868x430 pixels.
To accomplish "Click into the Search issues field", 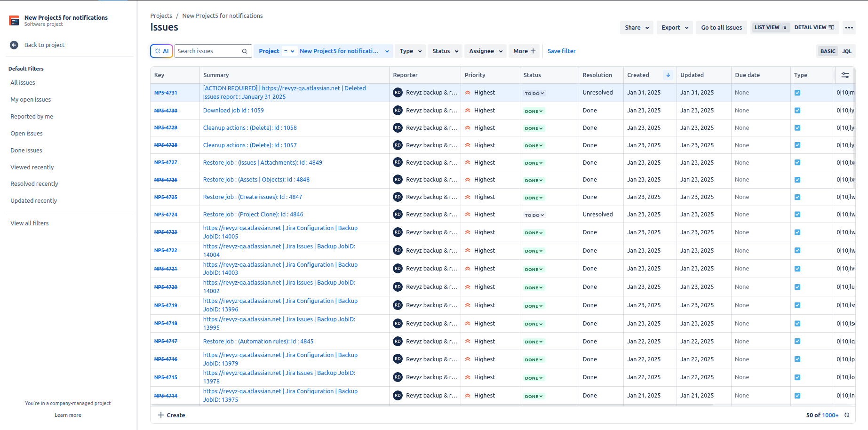I will tap(208, 51).
